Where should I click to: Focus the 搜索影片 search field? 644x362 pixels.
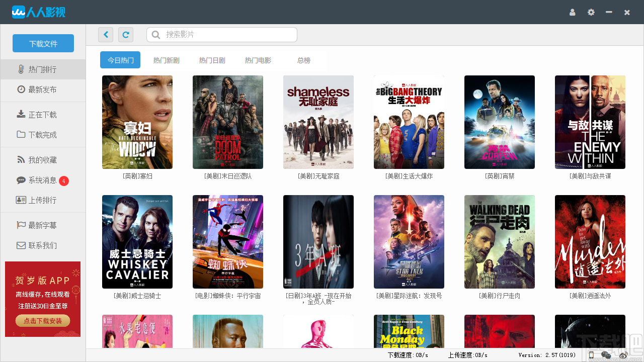click(222, 35)
